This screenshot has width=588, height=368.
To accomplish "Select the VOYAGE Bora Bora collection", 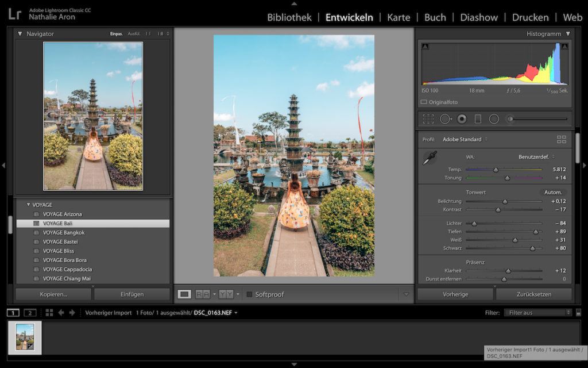I will [x=93, y=260].
